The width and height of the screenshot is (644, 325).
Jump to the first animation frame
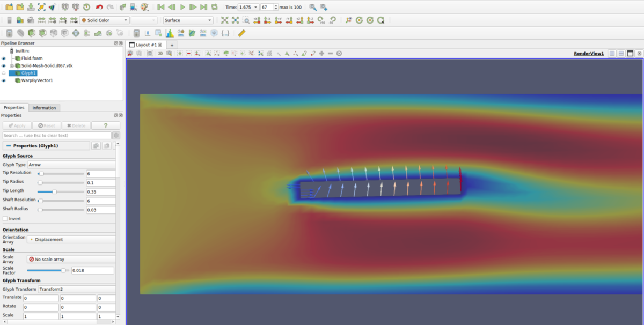click(x=160, y=7)
